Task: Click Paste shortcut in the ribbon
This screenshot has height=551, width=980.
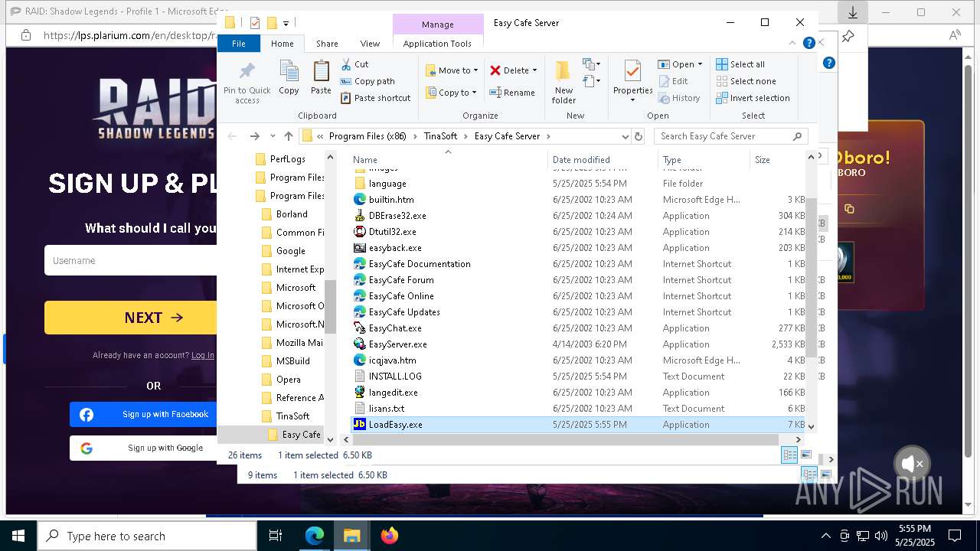Action: (x=375, y=98)
